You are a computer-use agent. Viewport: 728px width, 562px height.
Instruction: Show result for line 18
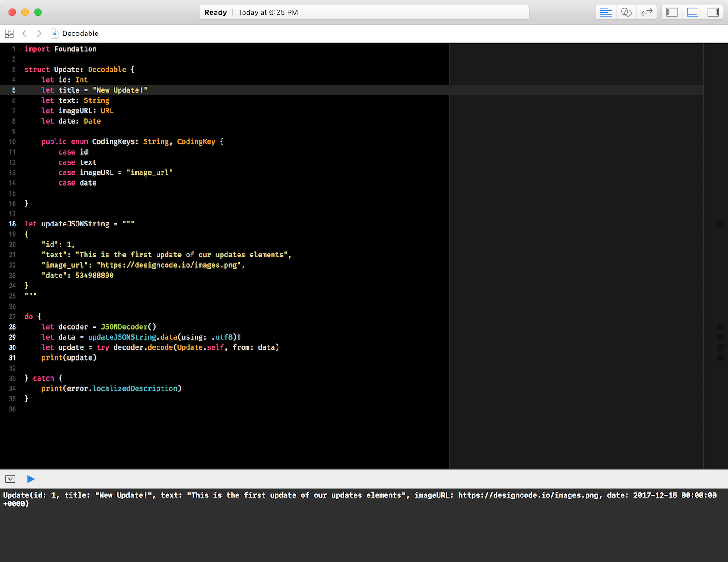coord(721,224)
